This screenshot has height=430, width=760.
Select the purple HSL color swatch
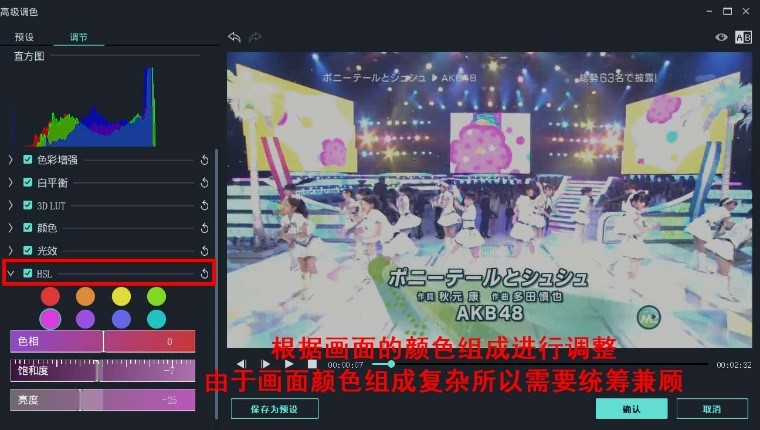tap(85, 319)
